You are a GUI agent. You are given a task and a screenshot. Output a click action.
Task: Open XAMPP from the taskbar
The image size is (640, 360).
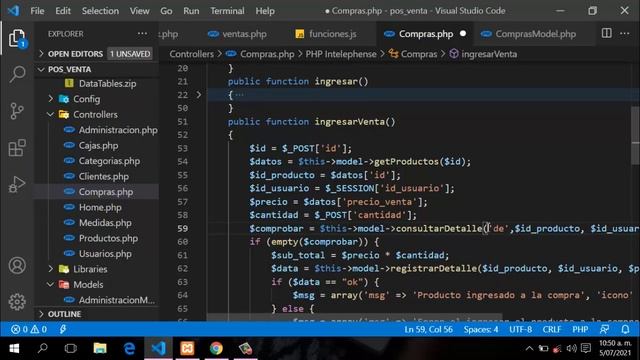[x=187, y=348]
